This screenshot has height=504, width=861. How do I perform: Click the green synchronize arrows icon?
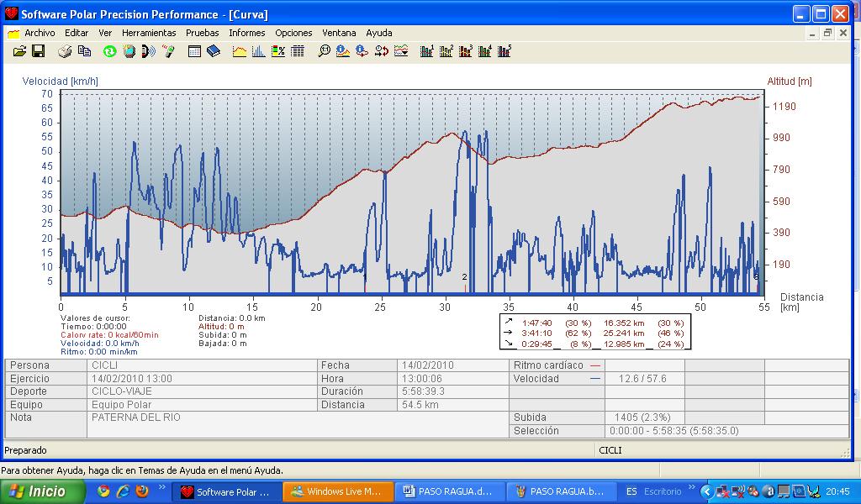coord(110,51)
